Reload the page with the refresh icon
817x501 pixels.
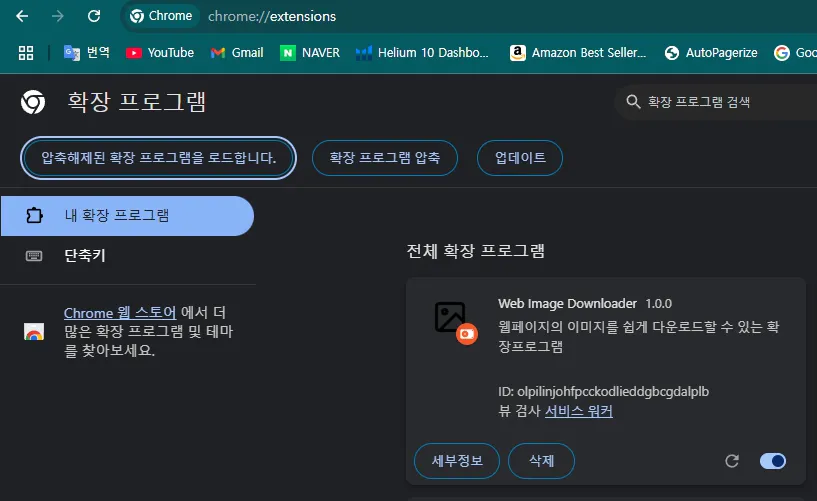[94, 16]
